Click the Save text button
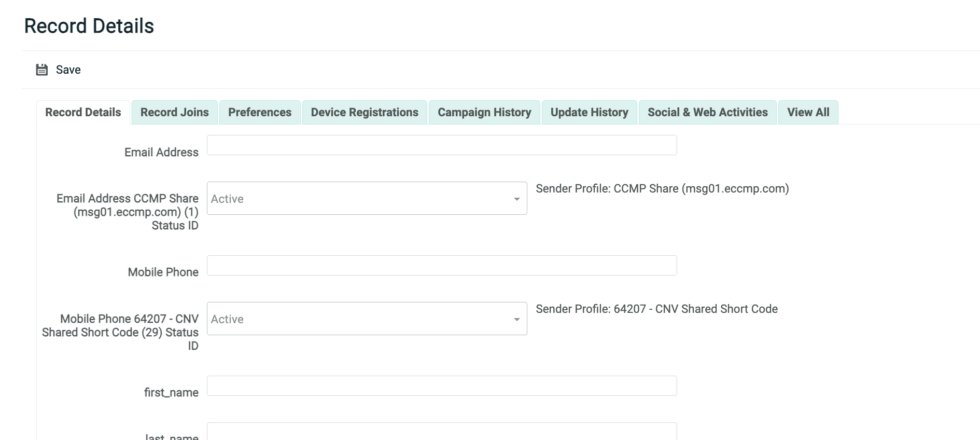Screen dimensions: 980x440 (x=68, y=70)
